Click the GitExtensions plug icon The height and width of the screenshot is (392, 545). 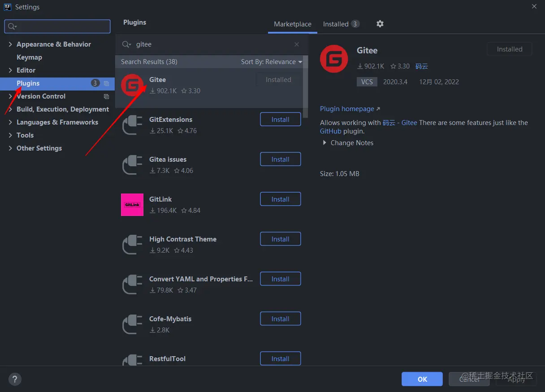[132, 125]
